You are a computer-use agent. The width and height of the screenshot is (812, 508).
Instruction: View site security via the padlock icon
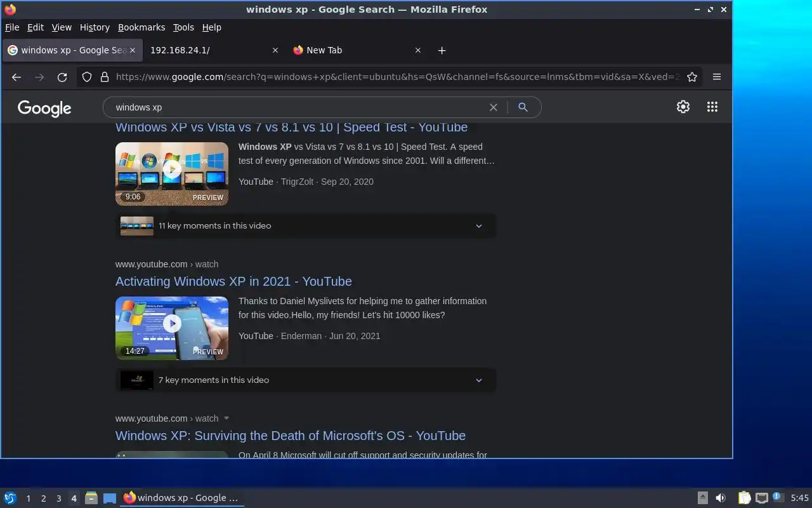pos(105,77)
